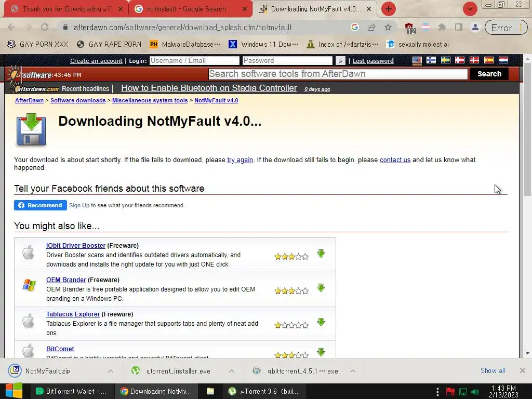Click Show all downloads

[493, 371]
